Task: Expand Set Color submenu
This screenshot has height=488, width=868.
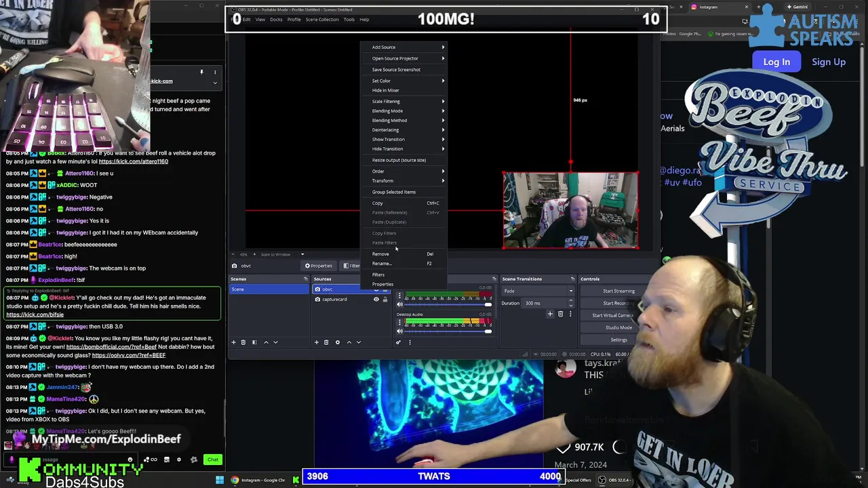Action: (408, 81)
